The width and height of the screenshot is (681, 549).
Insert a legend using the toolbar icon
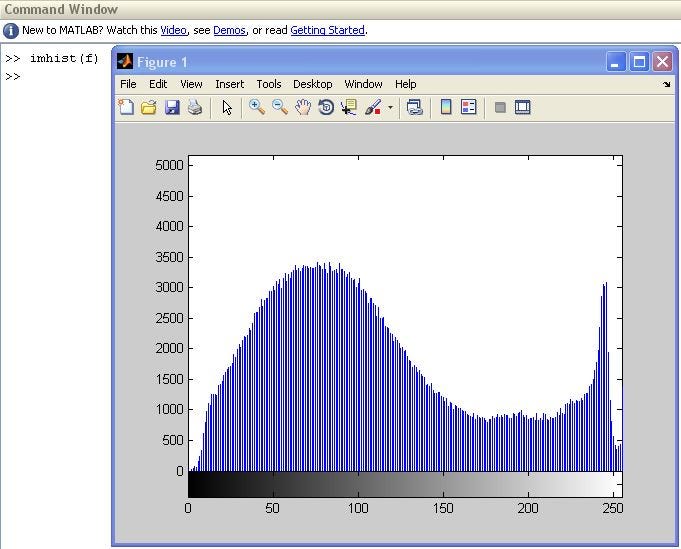click(x=469, y=107)
